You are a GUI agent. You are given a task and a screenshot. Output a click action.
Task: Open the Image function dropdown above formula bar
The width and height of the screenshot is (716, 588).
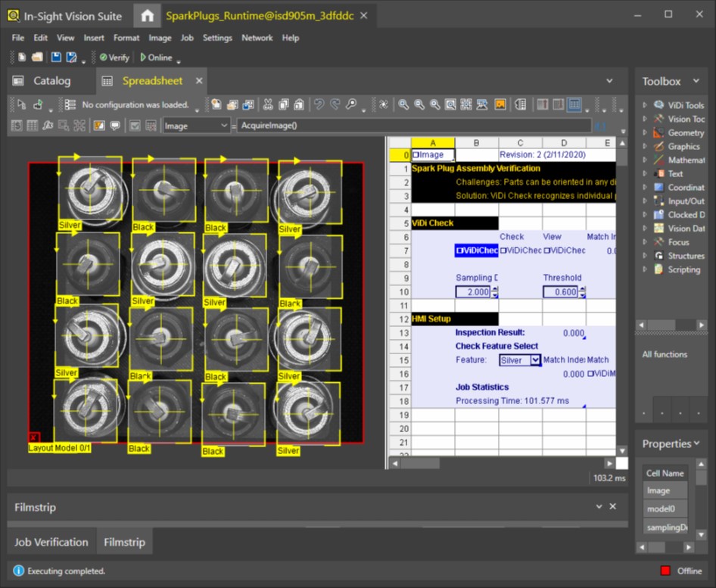pos(223,126)
